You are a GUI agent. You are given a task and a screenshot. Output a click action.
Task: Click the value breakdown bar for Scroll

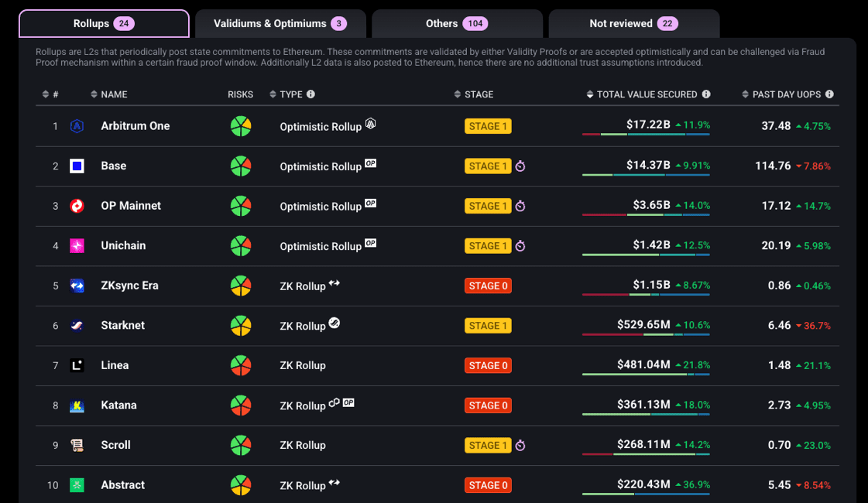click(646, 454)
